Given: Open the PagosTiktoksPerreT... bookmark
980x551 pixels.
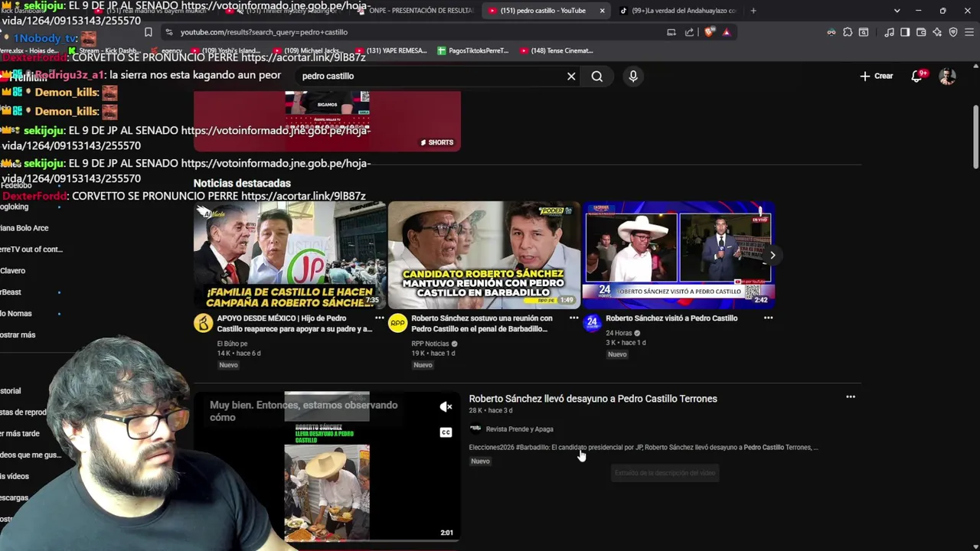Looking at the screenshot, I should (473, 51).
